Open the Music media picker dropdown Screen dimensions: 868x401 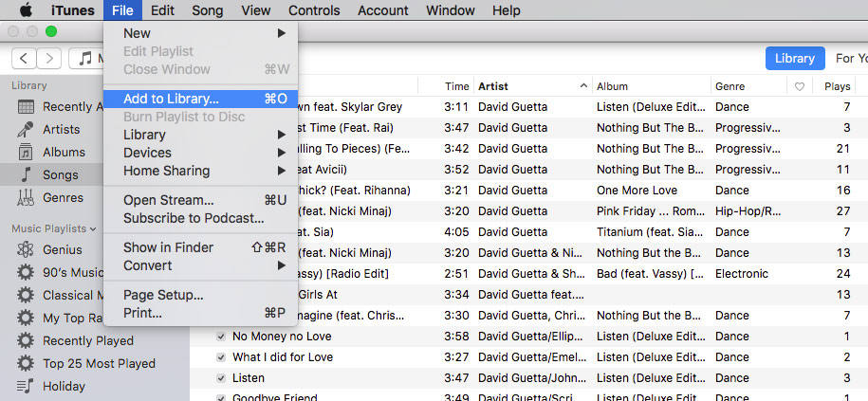tap(86, 58)
